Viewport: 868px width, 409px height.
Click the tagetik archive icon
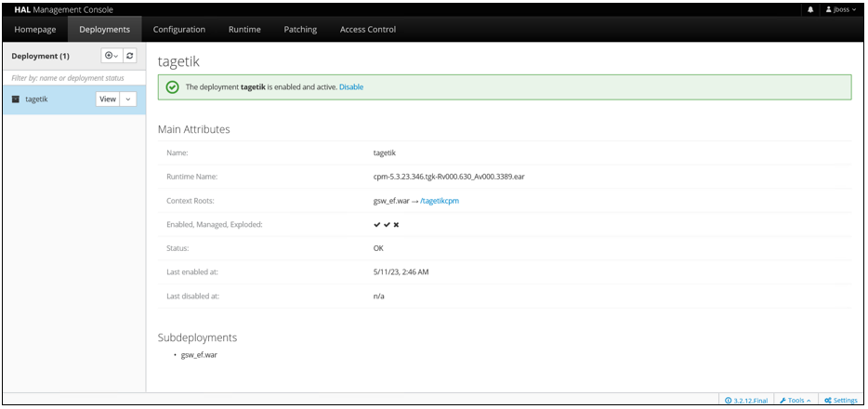(16, 99)
